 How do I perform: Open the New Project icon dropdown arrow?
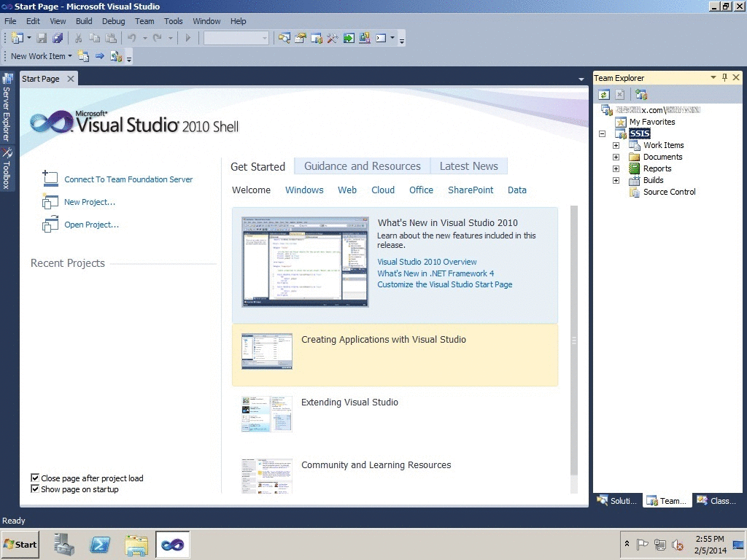[x=29, y=38]
